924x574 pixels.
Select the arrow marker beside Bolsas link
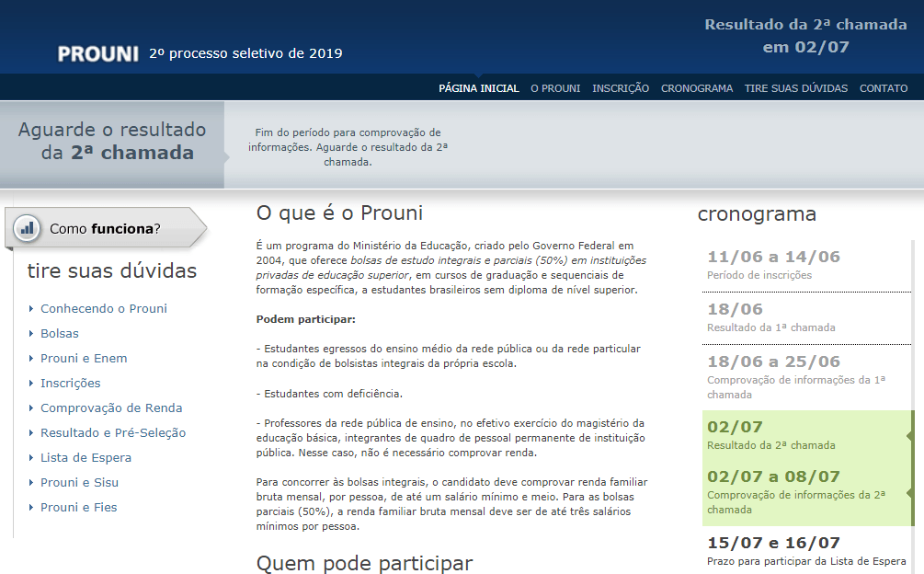click(31, 334)
